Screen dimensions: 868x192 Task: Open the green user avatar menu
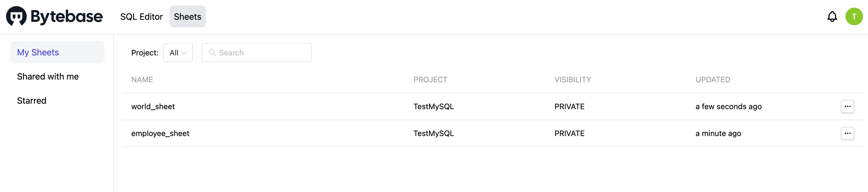click(x=854, y=16)
